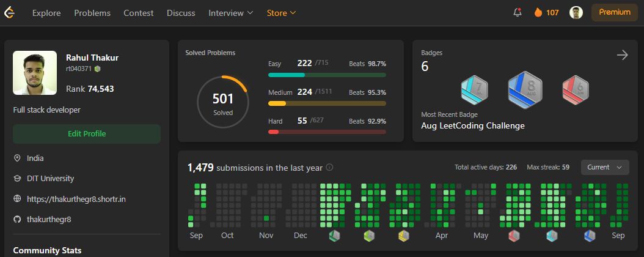This screenshot has width=644, height=257.
Task: Click the 501 Solved progress circle
Action: click(223, 102)
